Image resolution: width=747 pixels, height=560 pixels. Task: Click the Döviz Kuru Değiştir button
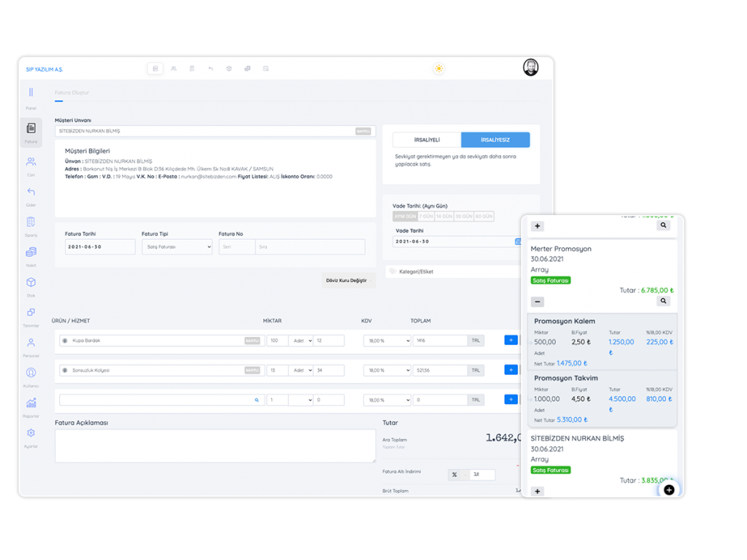[x=348, y=280]
